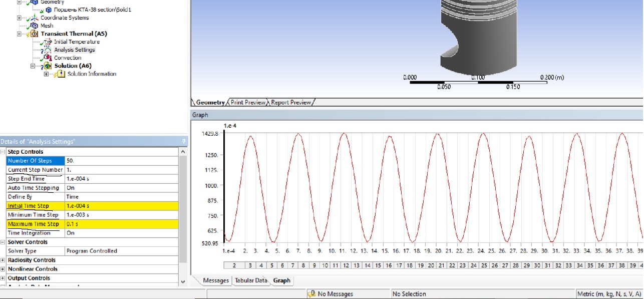Click the pin icon on Details panel
The width and height of the screenshot is (644, 299).
[x=184, y=142]
